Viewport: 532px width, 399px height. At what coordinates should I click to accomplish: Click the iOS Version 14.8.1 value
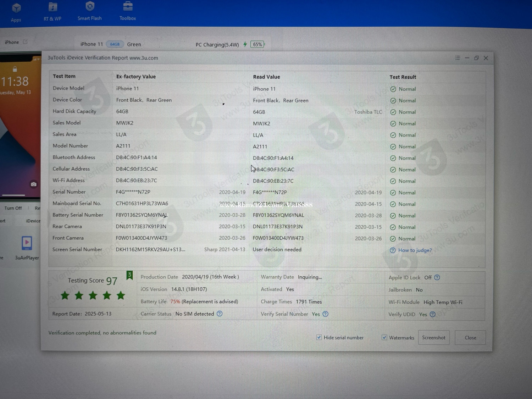189,289
